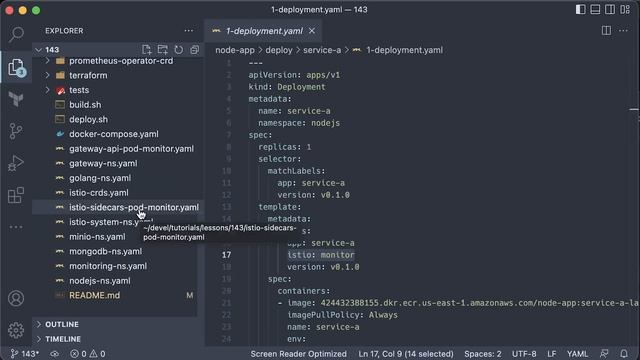Click line 17 'istio: monitor' text
This screenshot has height=360, width=640.
click(321, 255)
